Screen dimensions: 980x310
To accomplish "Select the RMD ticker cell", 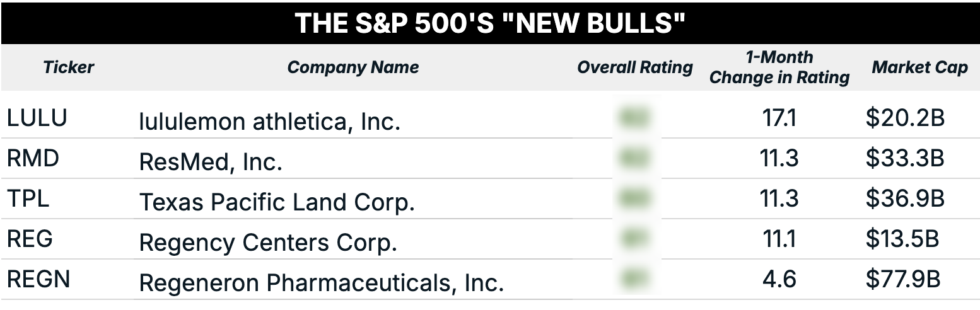I will click(x=33, y=158).
